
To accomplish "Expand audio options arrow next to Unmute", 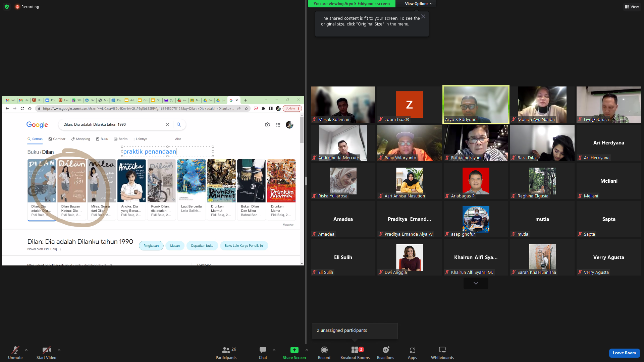I will click(x=26, y=350).
